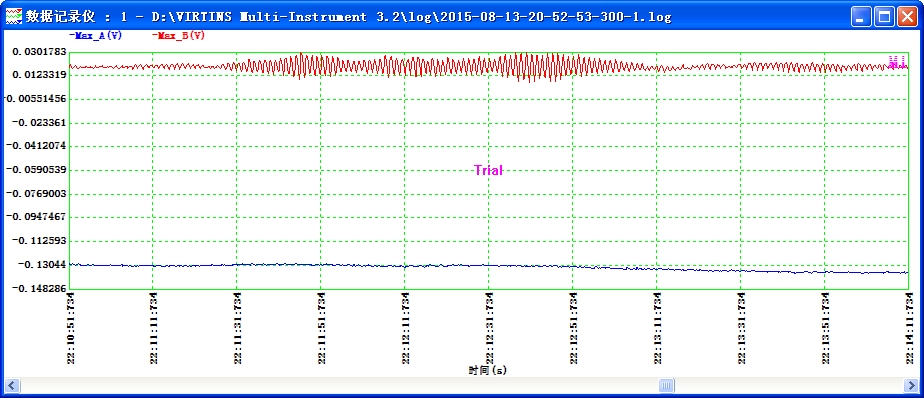Click the 22:12:31:734 time label
924x398 pixels.
pyautogui.click(x=489, y=327)
